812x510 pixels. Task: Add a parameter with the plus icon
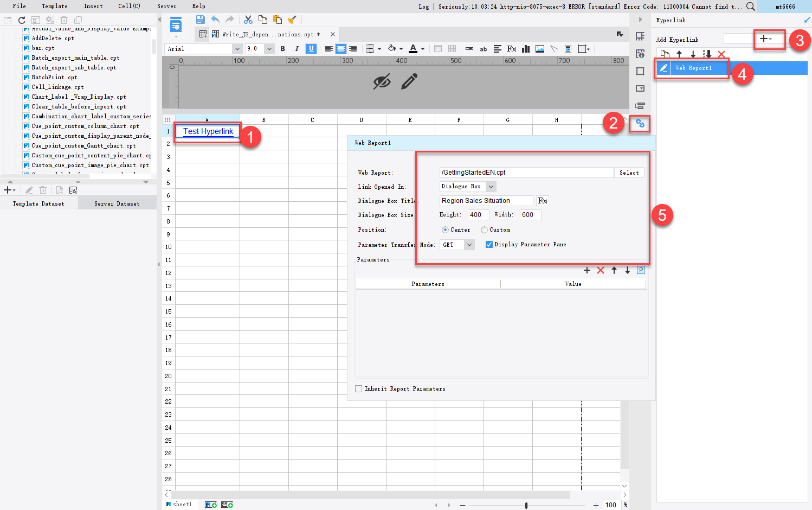click(587, 270)
